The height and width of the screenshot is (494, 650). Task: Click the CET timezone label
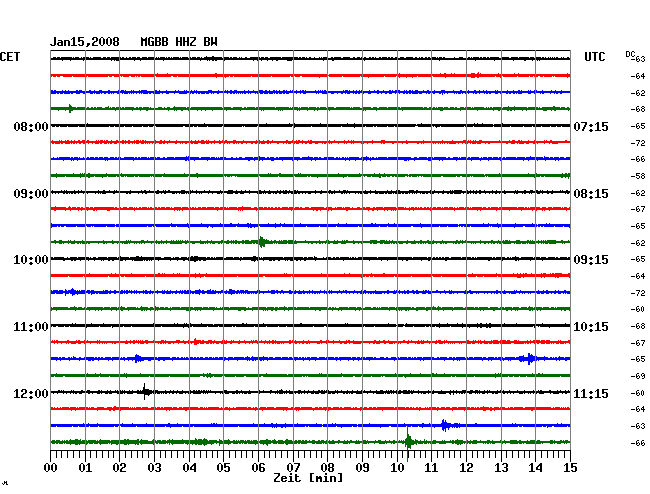click(10, 57)
